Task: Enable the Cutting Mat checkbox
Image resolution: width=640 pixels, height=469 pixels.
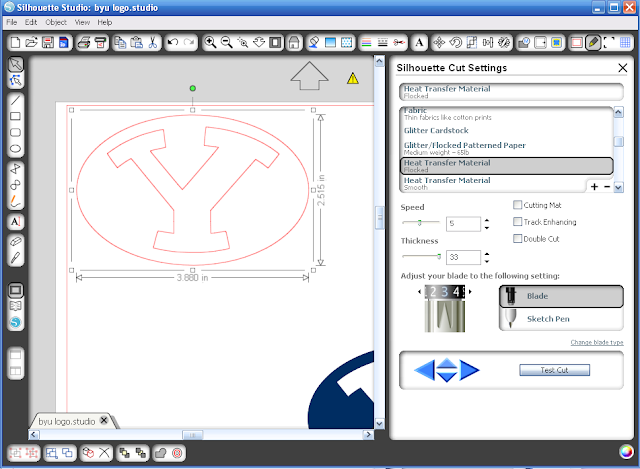Action: (517, 205)
